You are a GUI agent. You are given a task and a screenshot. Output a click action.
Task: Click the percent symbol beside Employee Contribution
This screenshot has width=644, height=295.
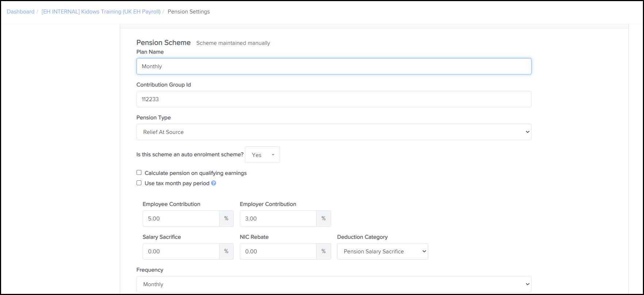pyautogui.click(x=226, y=219)
